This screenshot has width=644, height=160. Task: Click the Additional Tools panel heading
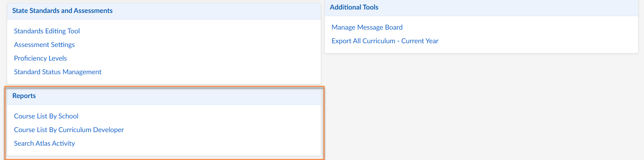[x=354, y=7]
